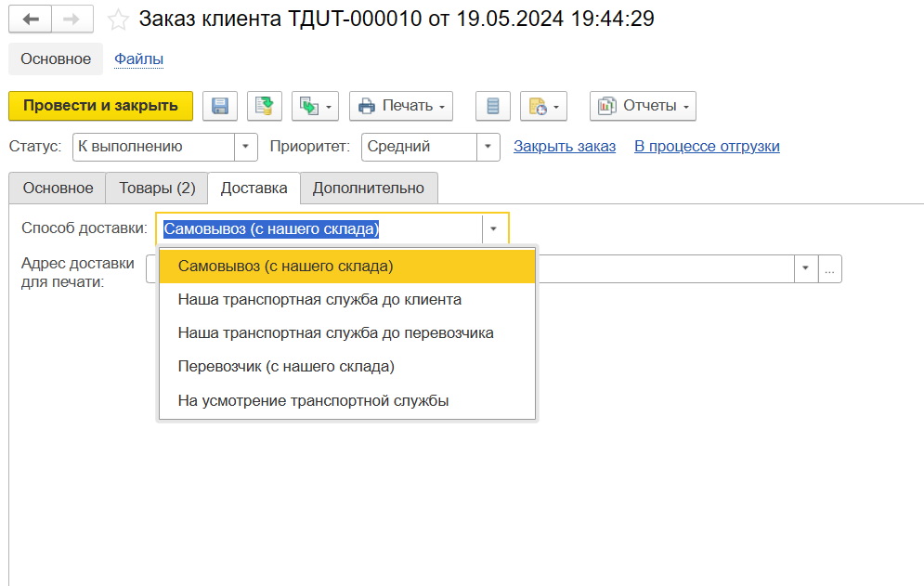
Task: Add order to favorites with star icon
Action: [118, 20]
